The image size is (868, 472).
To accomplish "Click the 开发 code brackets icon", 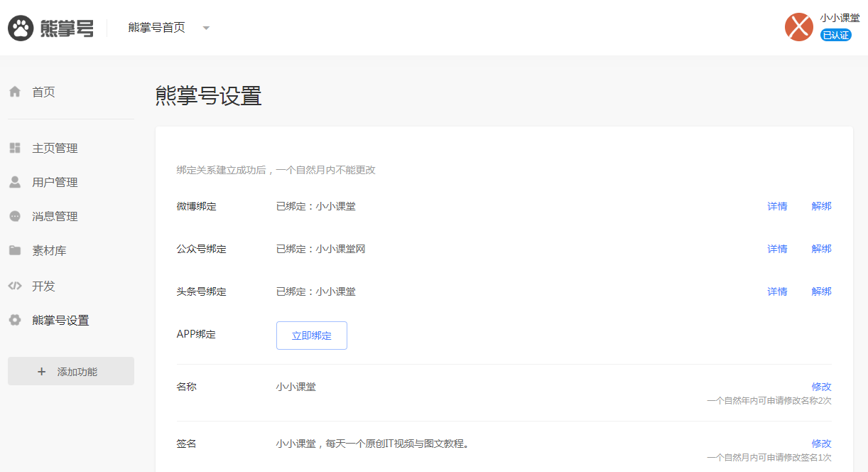I will tap(15, 286).
